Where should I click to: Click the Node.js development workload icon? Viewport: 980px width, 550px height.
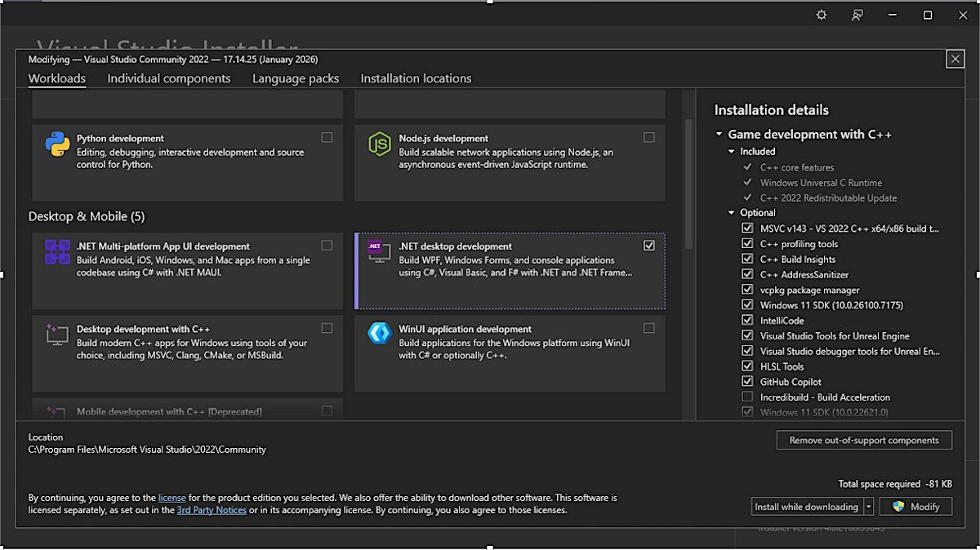[380, 144]
